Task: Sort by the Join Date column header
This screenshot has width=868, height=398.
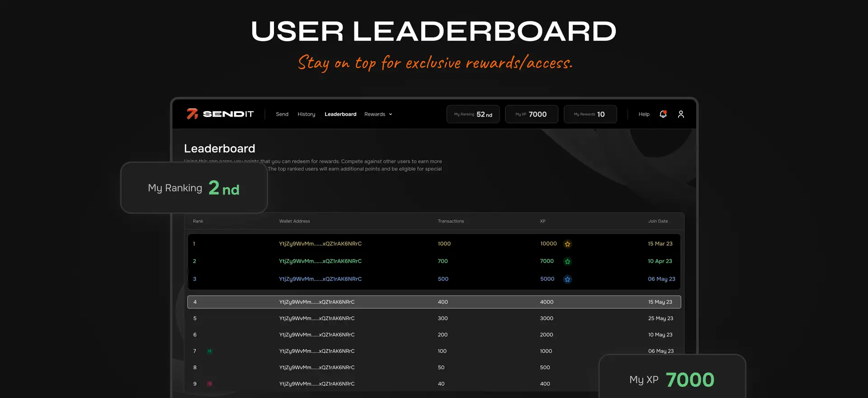Action: coord(658,221)
